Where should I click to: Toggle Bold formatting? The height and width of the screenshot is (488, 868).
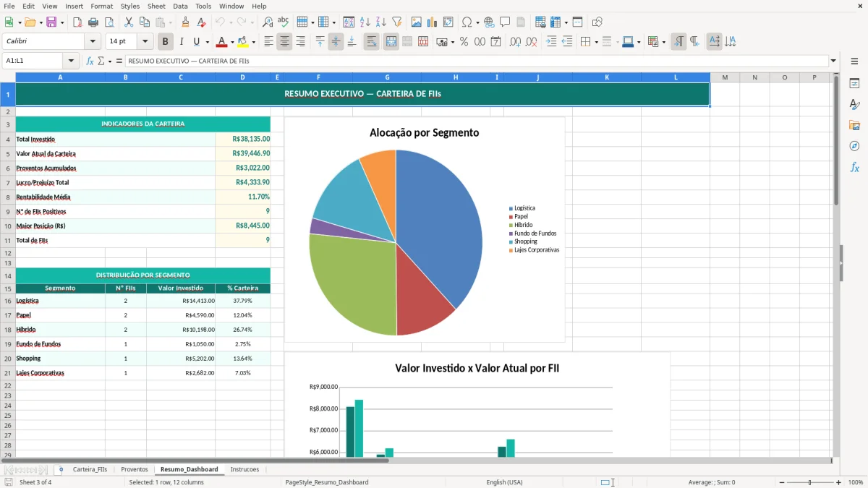[165, 42]
